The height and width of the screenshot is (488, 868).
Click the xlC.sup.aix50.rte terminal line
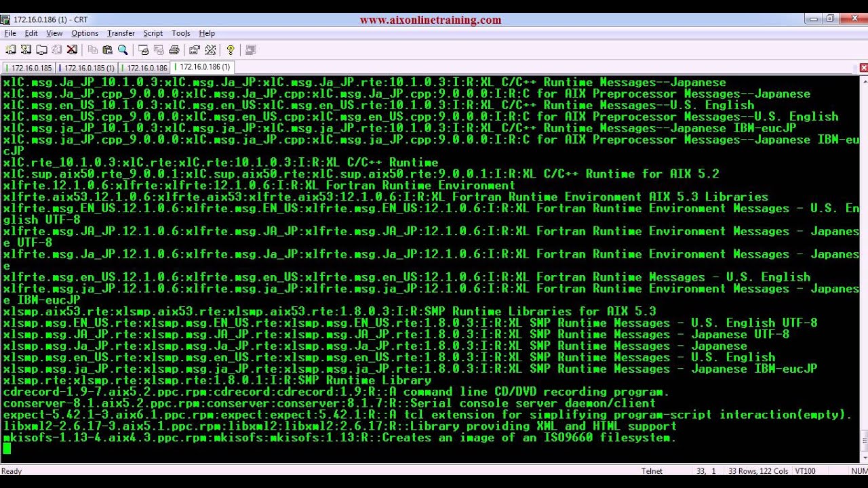point(361,174)
